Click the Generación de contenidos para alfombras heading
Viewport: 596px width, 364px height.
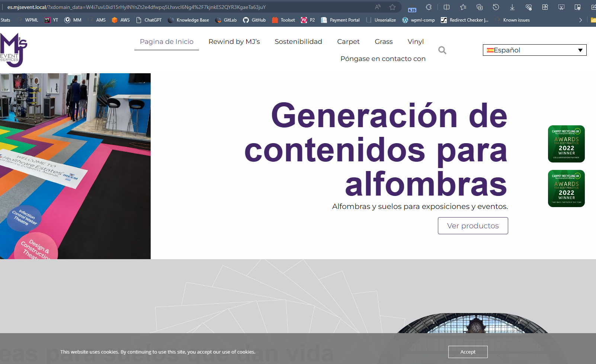tap(376, 150)
